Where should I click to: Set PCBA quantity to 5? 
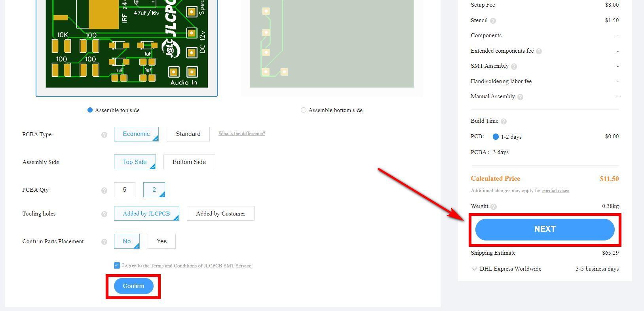click(124, 190)
